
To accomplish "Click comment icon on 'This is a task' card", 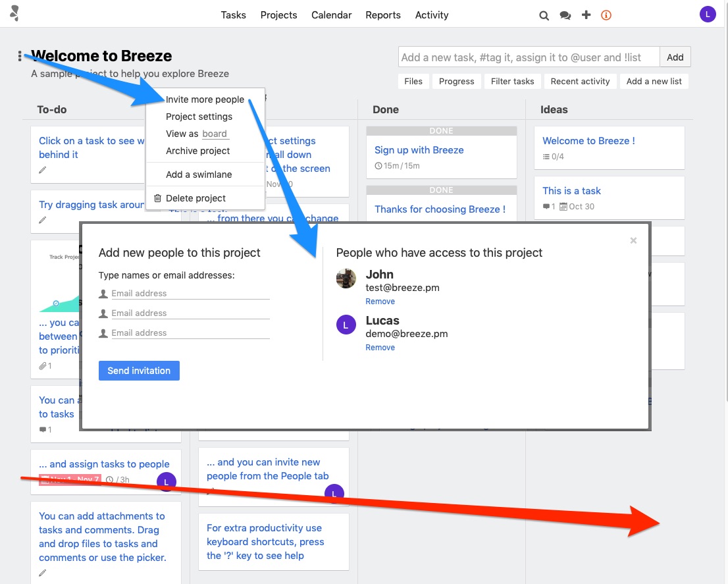I will click(x=546, y=207).
